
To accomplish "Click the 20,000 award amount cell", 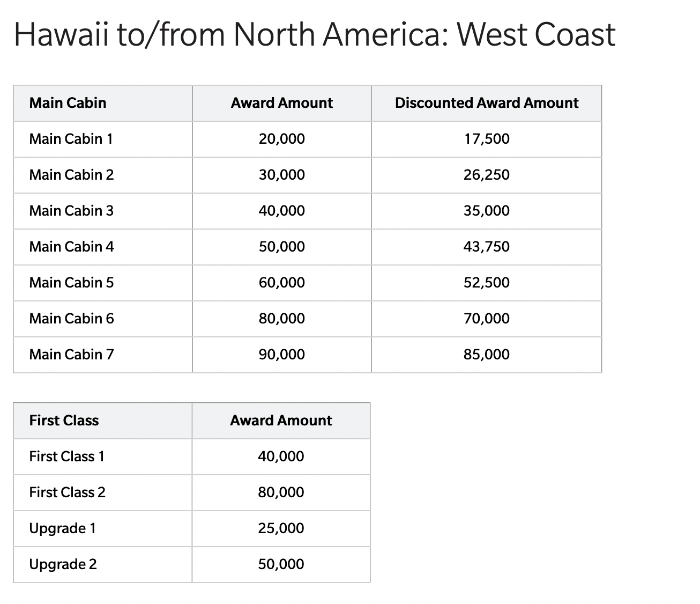I will point(282,139).
